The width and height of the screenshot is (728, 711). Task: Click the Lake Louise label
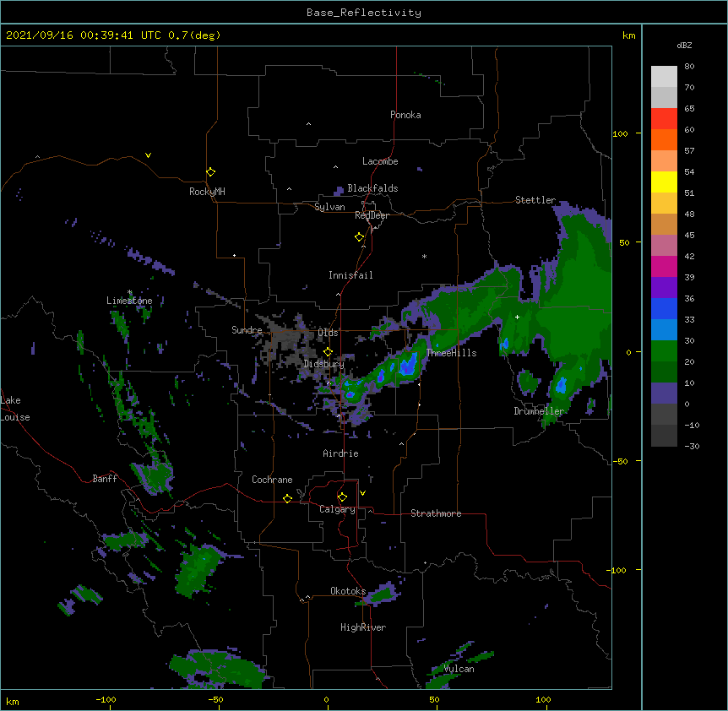[15, 409]
